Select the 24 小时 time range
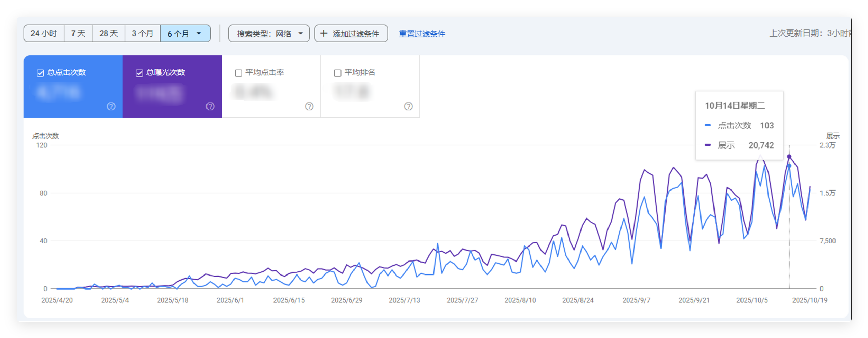 coord(44,33)
